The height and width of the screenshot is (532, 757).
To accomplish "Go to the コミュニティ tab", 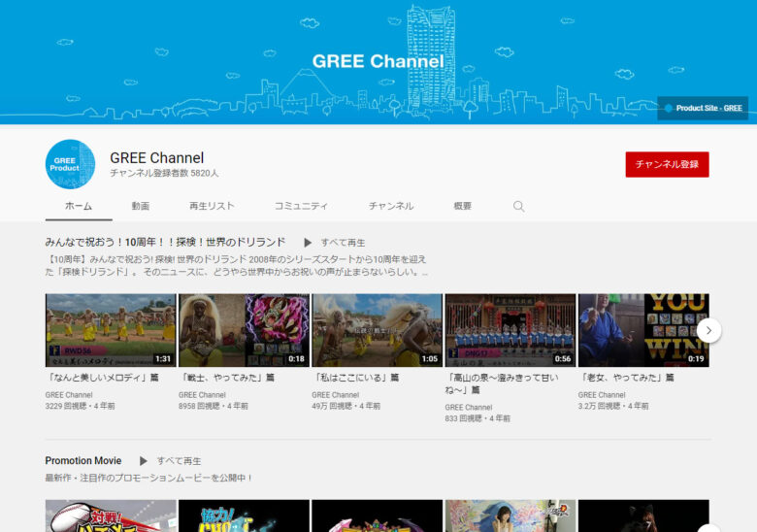I will coord(301,206).
